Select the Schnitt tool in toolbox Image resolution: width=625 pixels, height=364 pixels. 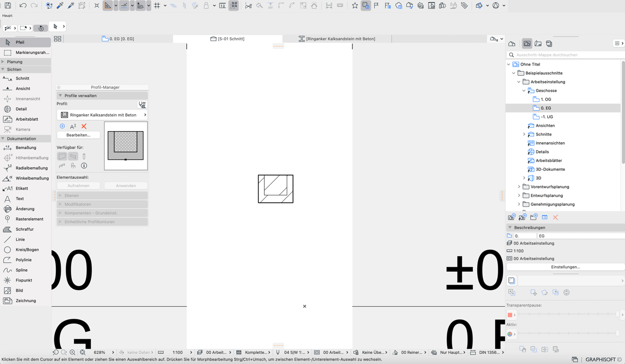tap(25, 78)
